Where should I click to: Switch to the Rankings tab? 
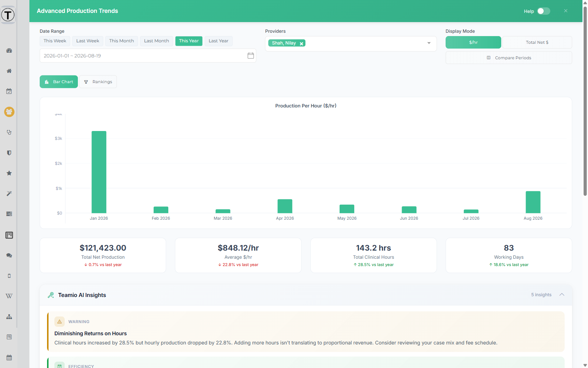click(98, 82)
